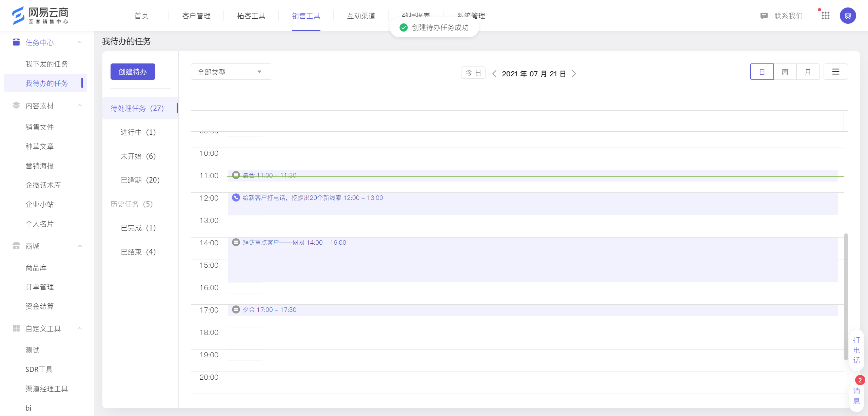Open the 晨会 11:00 – 11:30 event
The image size is (868, 416).
[x=533, y=176]
